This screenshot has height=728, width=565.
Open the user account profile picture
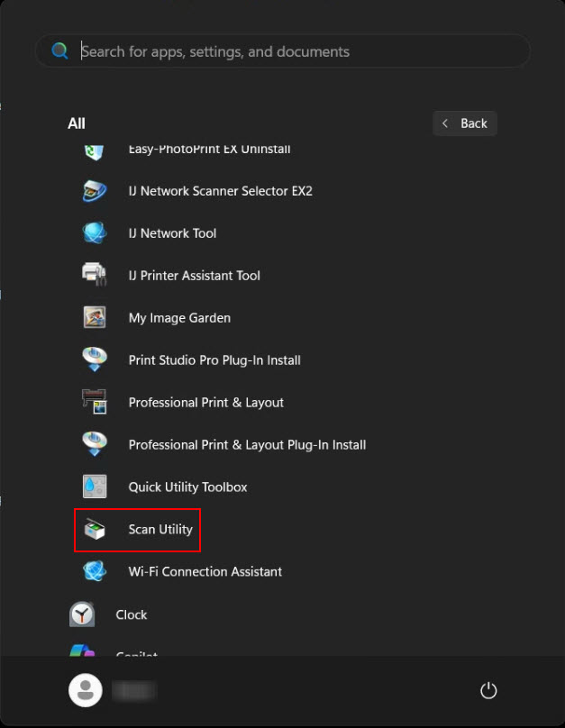click(x=85, y=690)
